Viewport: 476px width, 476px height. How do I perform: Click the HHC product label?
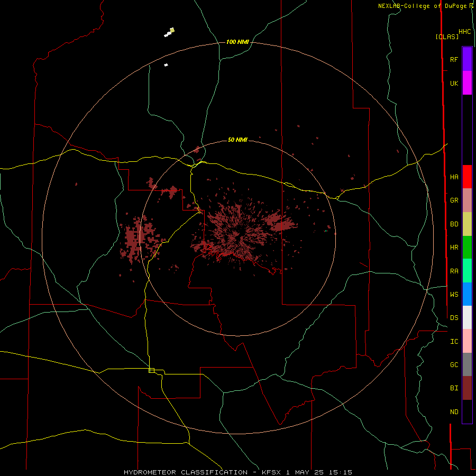[465, 32]
